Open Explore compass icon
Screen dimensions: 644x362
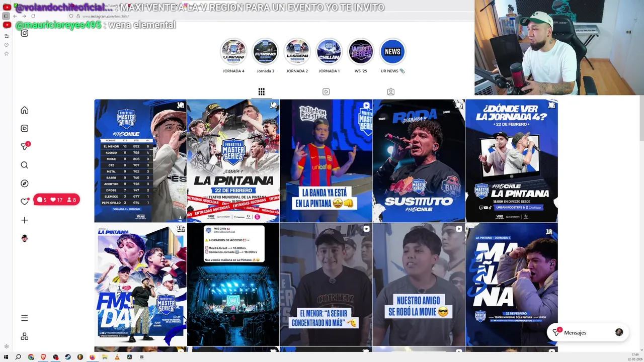pyautogui.click(x=24, y=184)
